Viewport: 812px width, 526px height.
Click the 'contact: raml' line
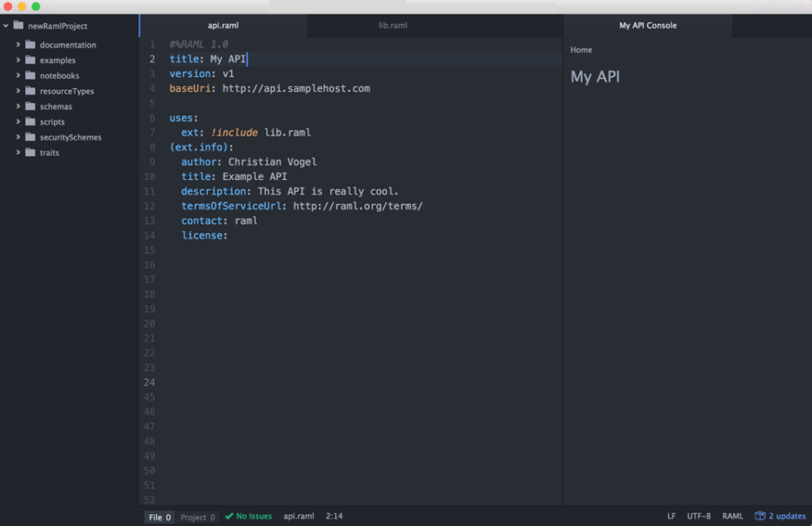coord(219,221)
